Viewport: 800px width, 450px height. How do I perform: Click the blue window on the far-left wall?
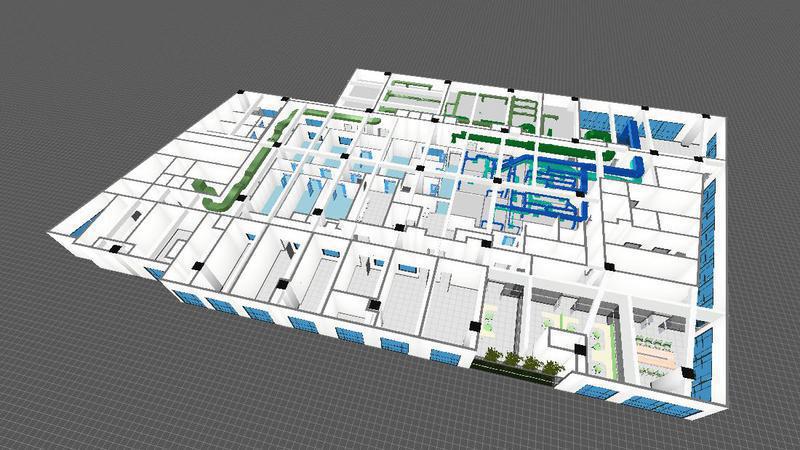tap(92, 222)
